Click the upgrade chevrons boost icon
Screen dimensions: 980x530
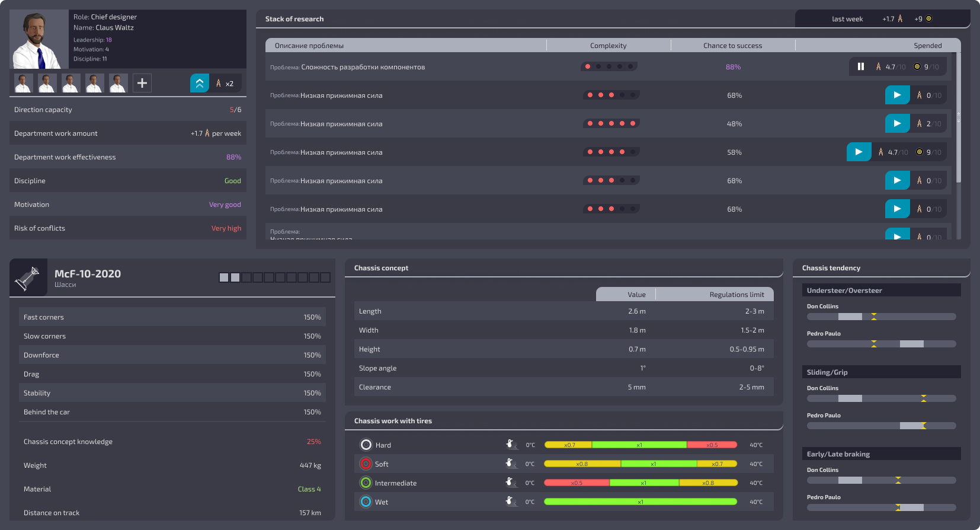coord(200,83)
